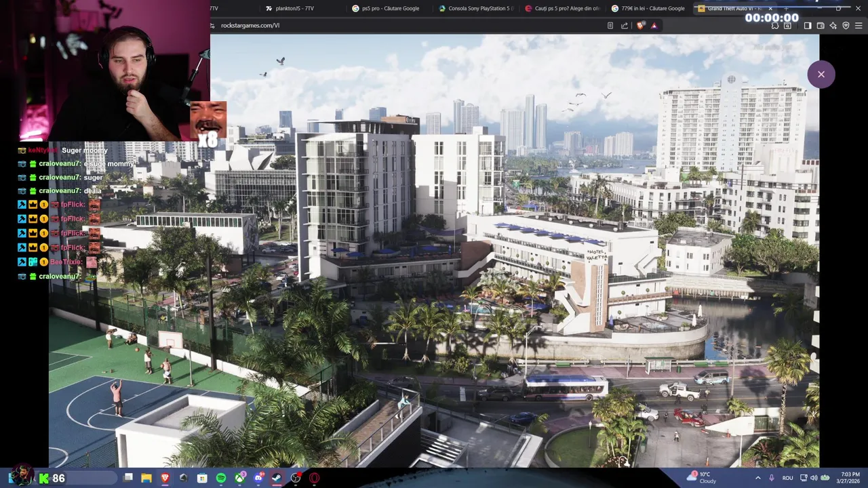Open the Brave VPN shield icon
868x488 pixels.
[x=846, y=26]
